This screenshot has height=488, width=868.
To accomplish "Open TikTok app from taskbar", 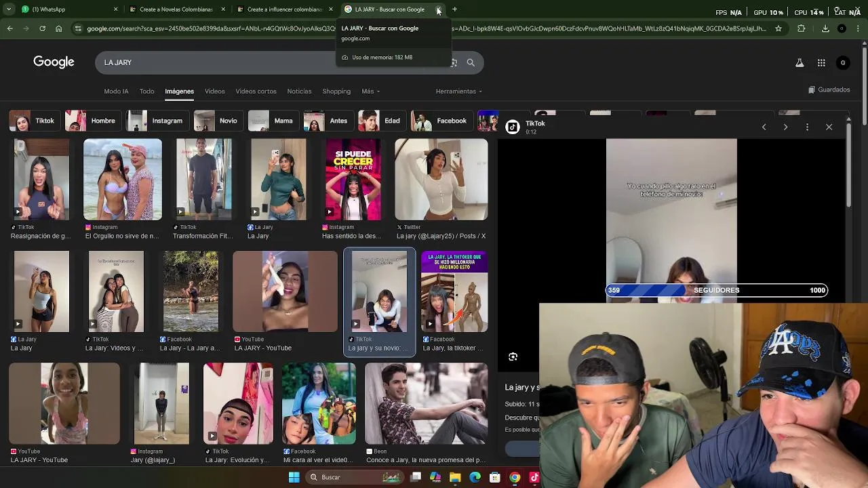I will click(x=534, y=477).
